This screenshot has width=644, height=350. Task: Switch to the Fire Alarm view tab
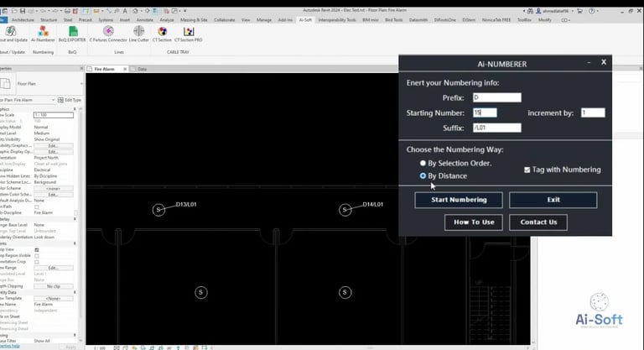click(104, 69)
